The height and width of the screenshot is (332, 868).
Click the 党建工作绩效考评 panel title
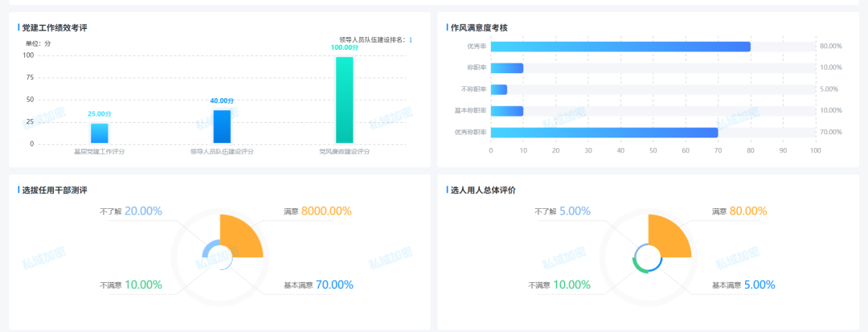pyautogui.click(x=55, y=28)
